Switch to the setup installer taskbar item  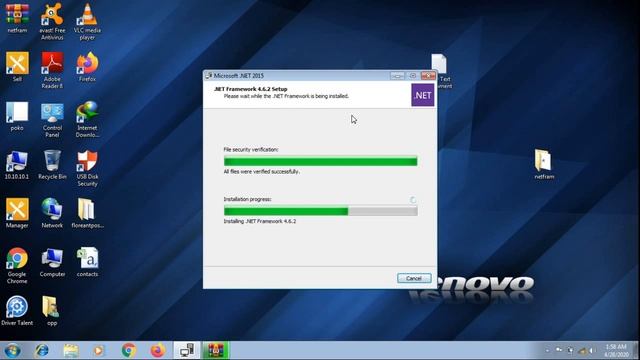pyautogui.click(x=187, y=351)
